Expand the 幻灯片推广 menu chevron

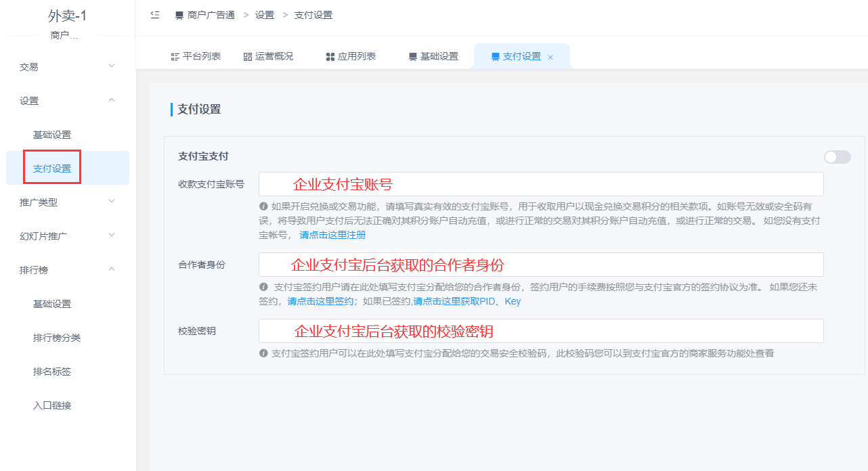click(x=112, y=235)
